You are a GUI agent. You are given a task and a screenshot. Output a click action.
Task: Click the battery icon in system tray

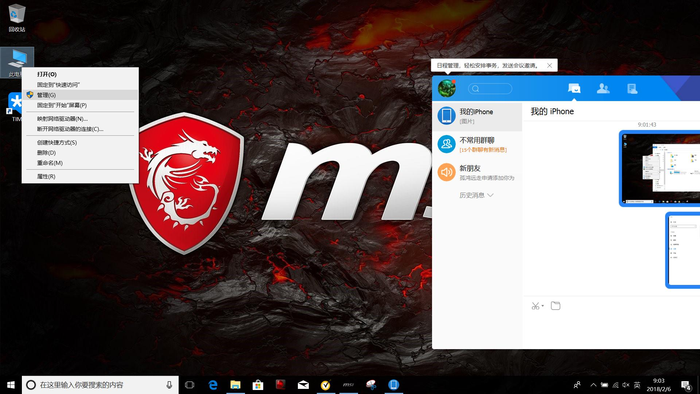(x=604, y=385)
